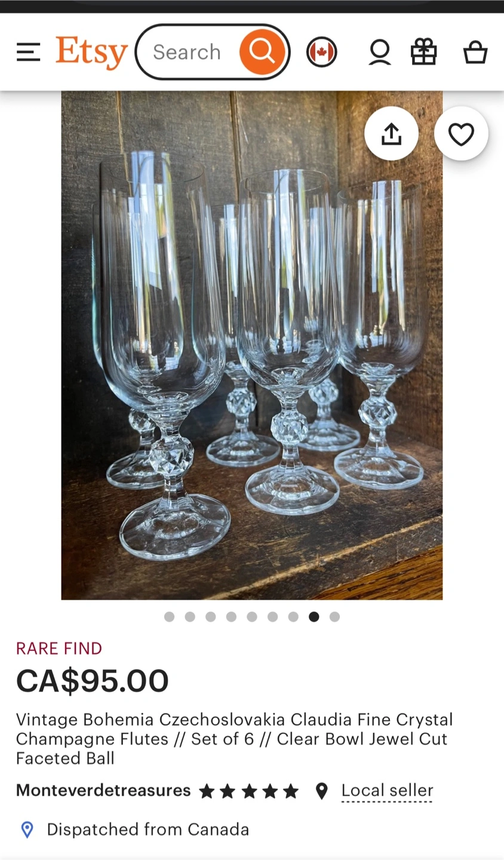Select the seventh carousel indicator dot

coord(293,617)
